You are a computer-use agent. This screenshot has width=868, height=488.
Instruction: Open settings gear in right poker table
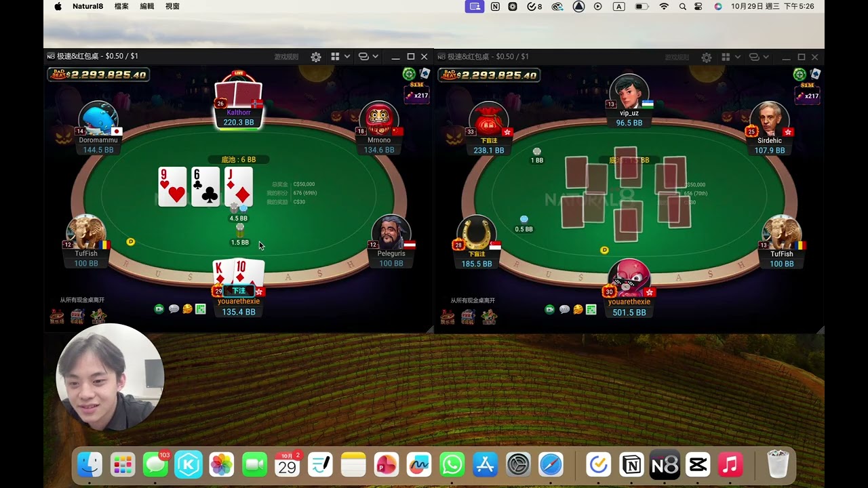[707, 58]
